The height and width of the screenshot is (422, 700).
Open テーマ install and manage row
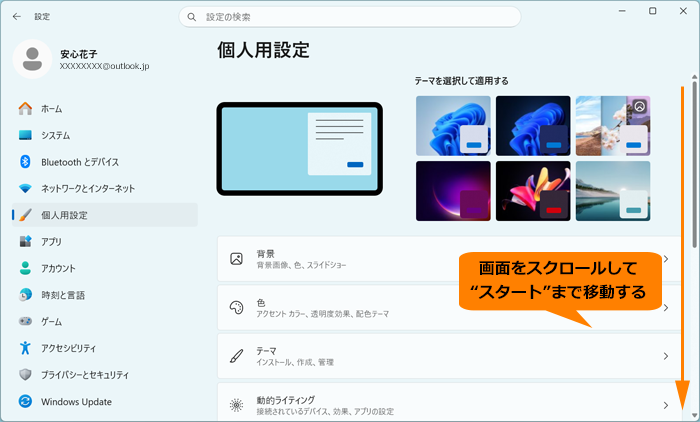click(449, 356)
